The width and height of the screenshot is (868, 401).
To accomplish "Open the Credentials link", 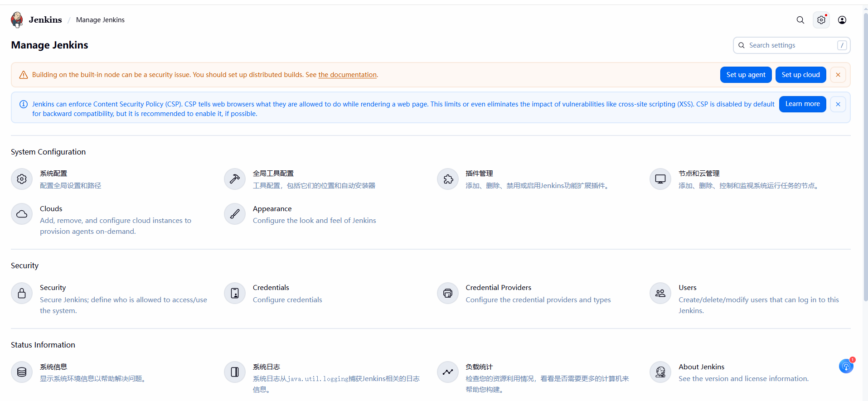I will pyautogui.click(x=271, y=288).
